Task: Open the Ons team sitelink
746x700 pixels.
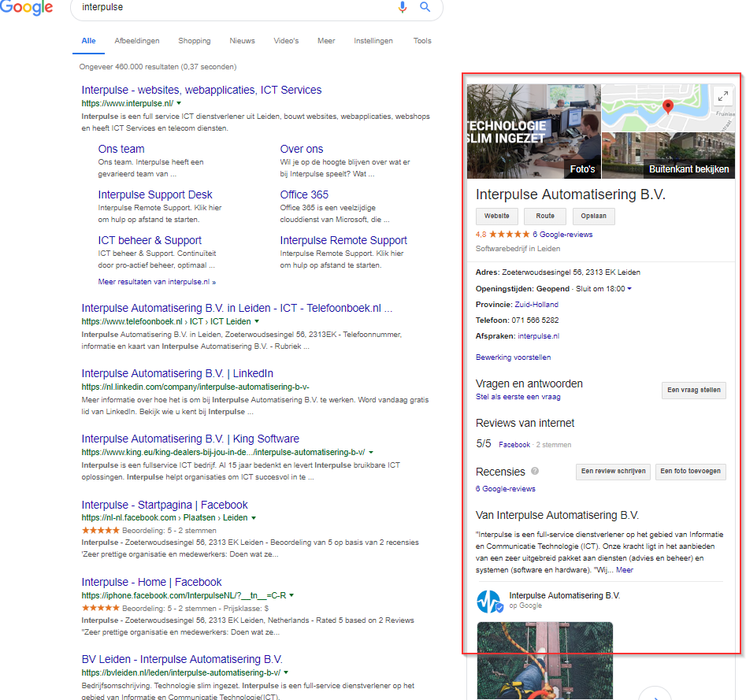Action: pos(121,149)
